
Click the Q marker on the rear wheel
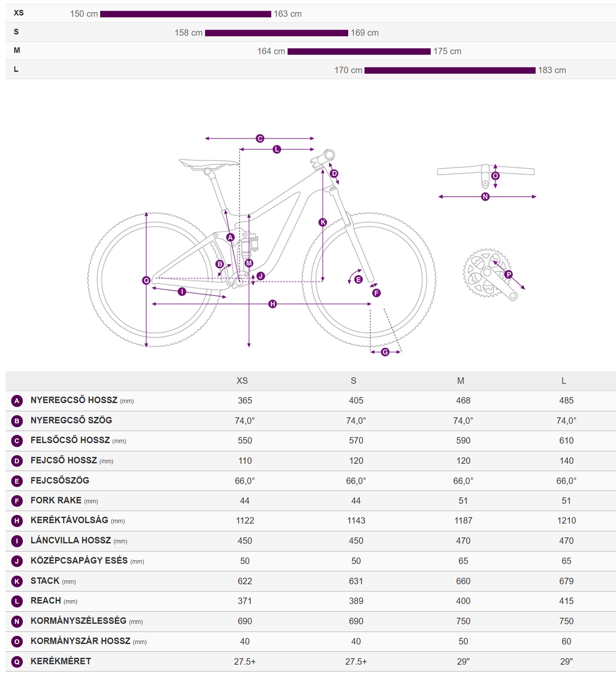146,280
